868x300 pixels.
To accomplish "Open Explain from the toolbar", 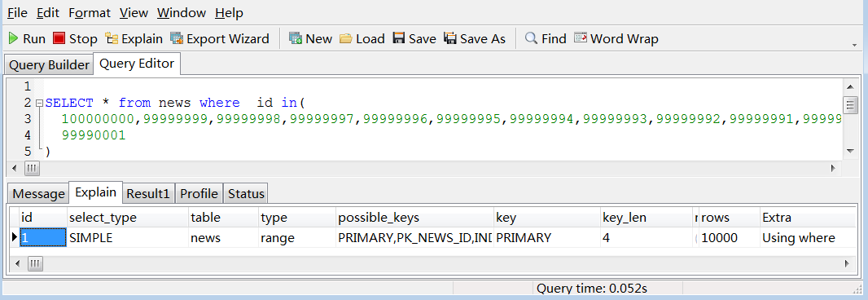I will pos(134,39).
